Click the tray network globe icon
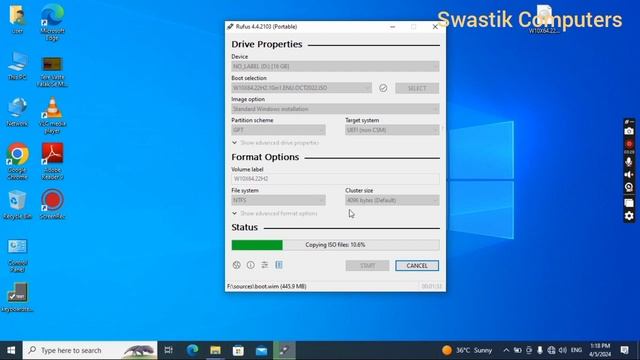 [x=551, y=350]
